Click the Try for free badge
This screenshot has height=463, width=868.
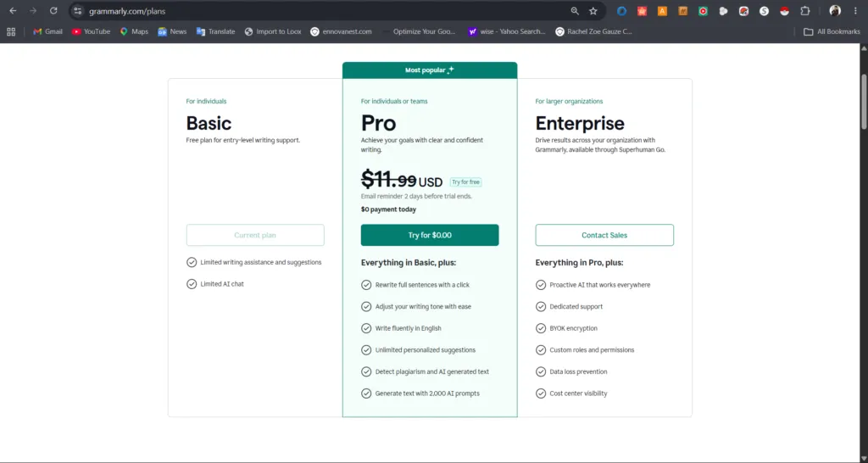pos(465,182)
